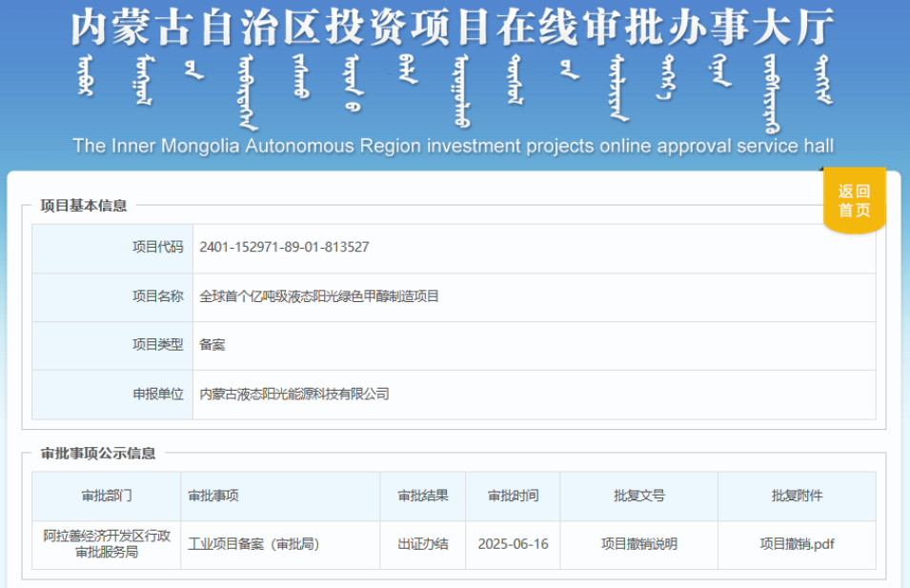This screenshot has width=910, height=588.
Task: Click project code 2401-152971-89-01-813527
Action: (284, 247)
